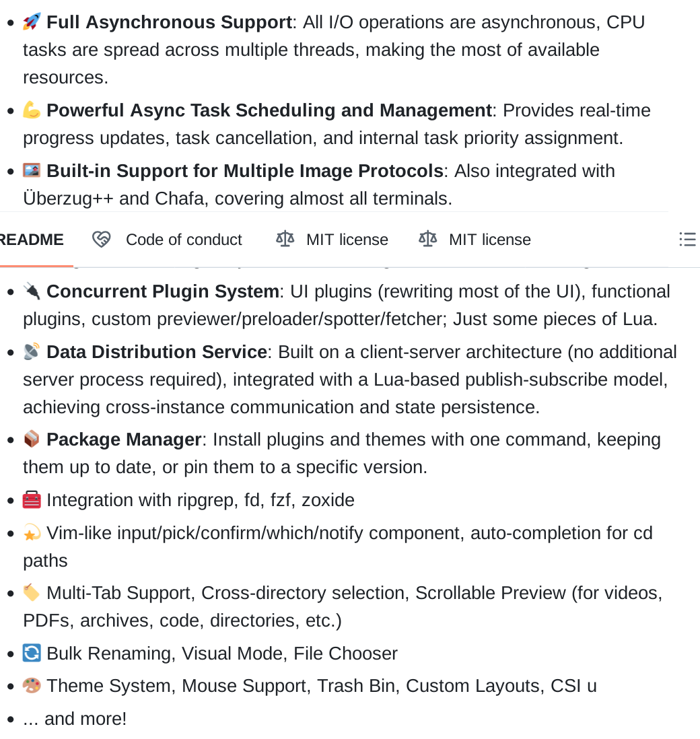This screenshot has height=739, width=700.
Task: Click the bold Package Manager heading text
Action: pyautogui.click(x=124, y=439)
